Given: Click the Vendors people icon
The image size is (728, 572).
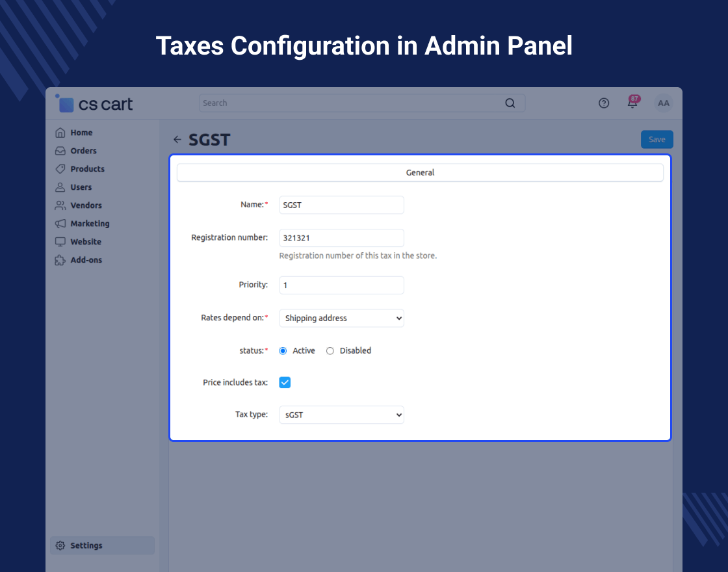Looking at the screenshot, I should 60,205.
